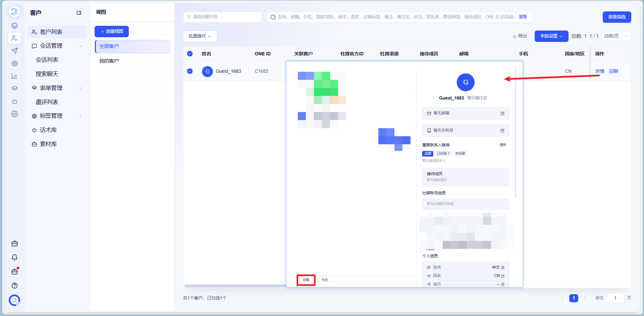This screenshot has height=316, width=644.
Task: Click the detail panel vertical scrollbar
Action: 515,133
